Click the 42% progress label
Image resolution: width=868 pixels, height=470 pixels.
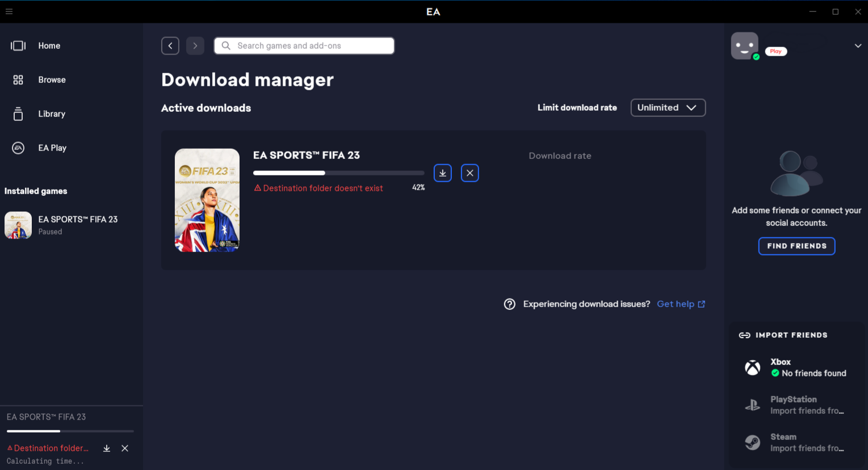(418, 187)
